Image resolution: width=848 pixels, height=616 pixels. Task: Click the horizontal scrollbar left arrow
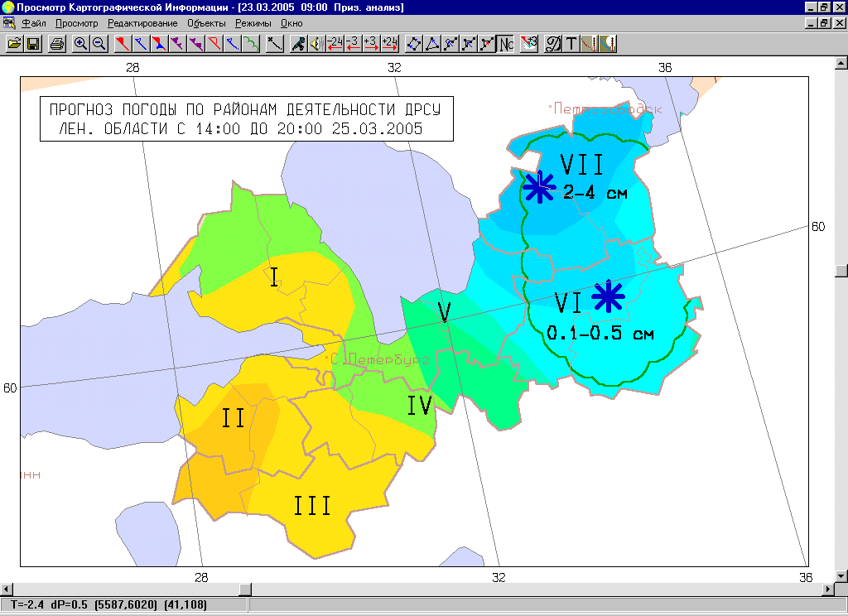coord(7,590)
